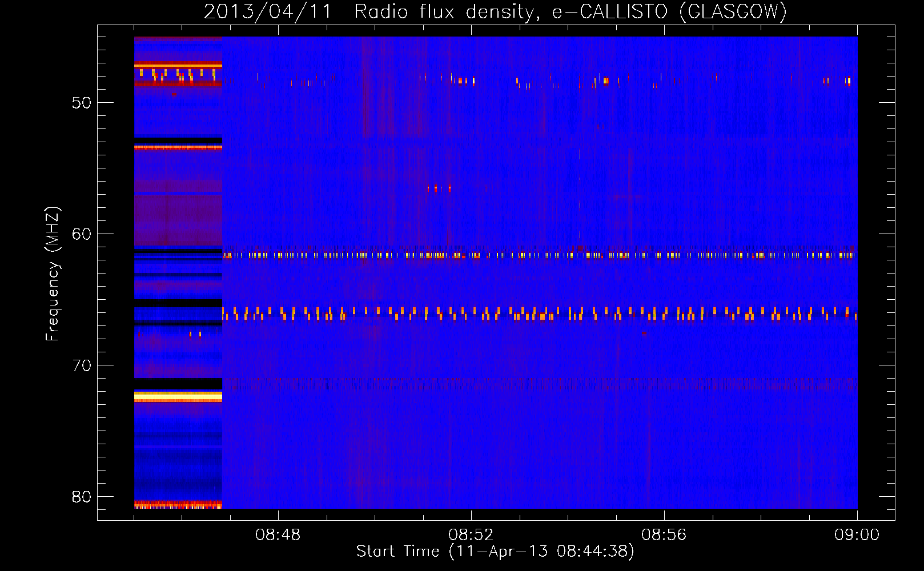Click the 08:48 time tick label
Viewport: 924px width, 571px height.
(278, 535)
